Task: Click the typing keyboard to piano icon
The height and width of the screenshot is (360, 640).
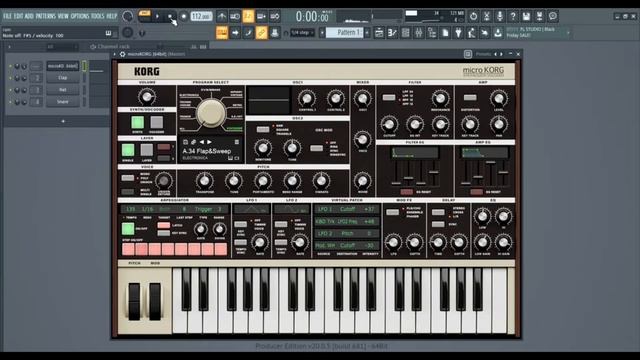Action: pos(222,33)
